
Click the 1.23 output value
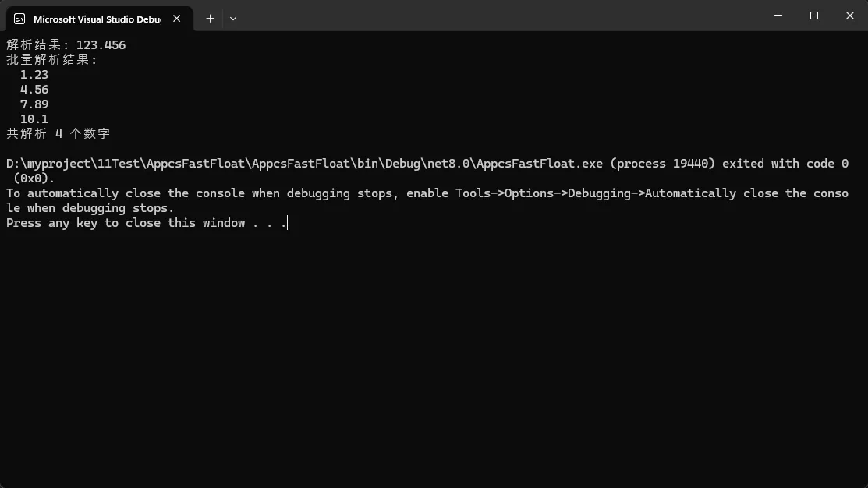pos(34,75)
